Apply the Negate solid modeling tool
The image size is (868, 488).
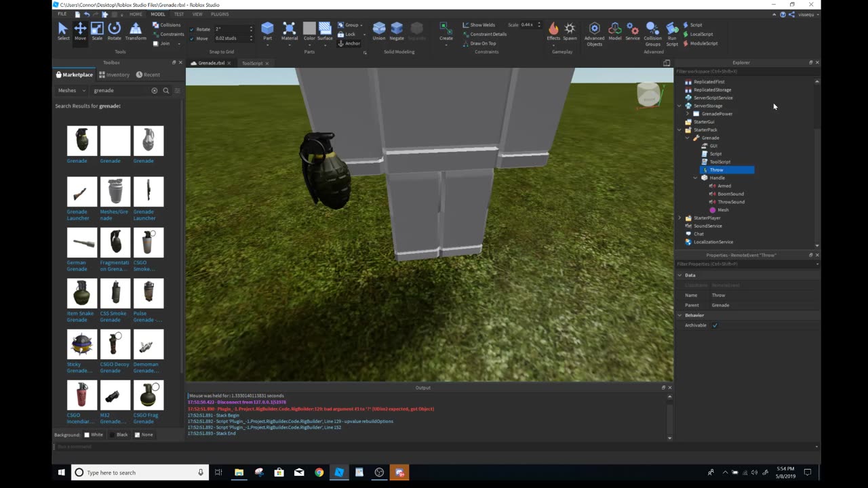(x=397, y=31)
